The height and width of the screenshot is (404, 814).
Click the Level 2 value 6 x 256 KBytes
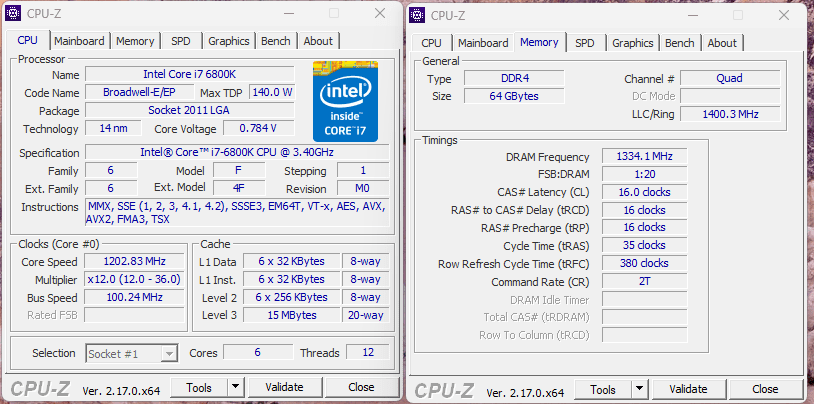(x=291, y=298)
